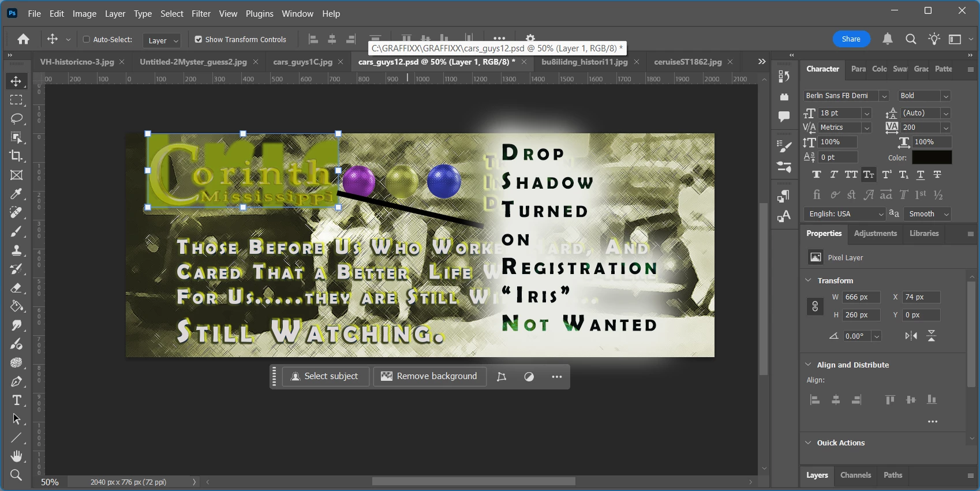Toggle Small Caps text style

pos(868,175)
